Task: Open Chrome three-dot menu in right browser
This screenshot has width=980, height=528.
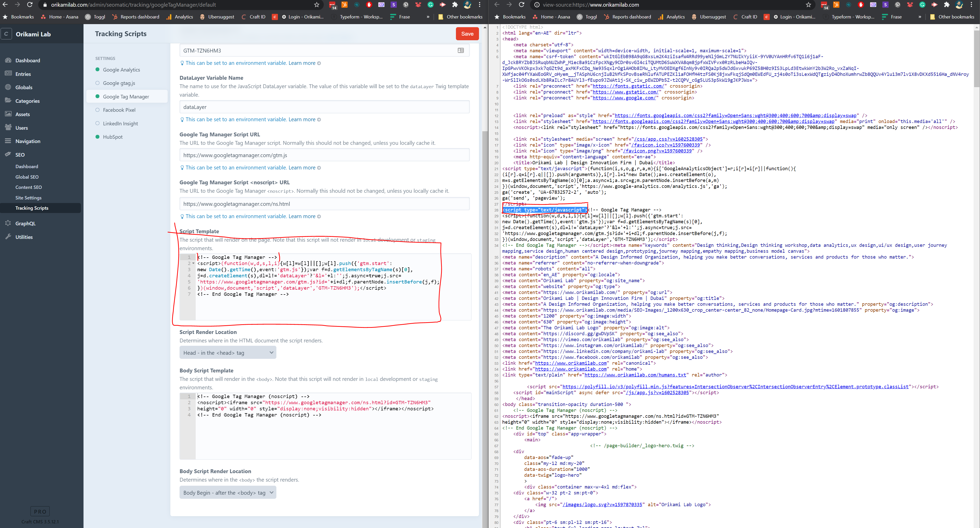Action: coord(972,5)
